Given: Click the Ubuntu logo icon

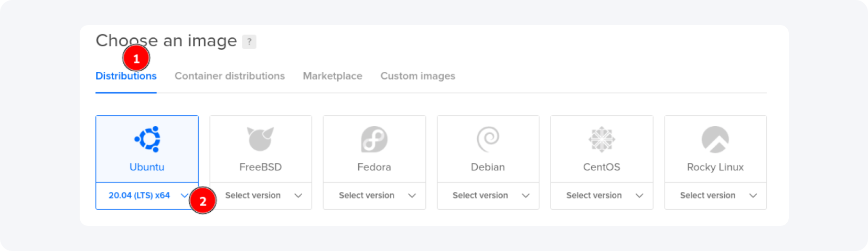Looking at the screenshot, I should pyautogui.click(x=147, y=139).
